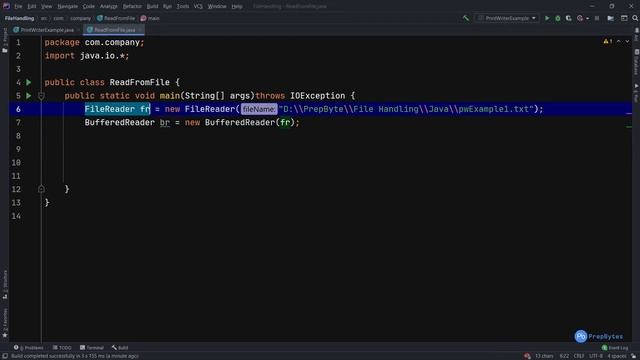
Task: Click FileHandling project in breadcrumb bar
Action: pyautogui.click(x=20, y=18)
